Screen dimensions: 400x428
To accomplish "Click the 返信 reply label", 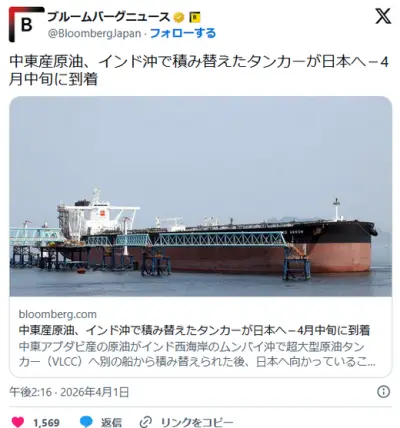I will pos(111,422).
